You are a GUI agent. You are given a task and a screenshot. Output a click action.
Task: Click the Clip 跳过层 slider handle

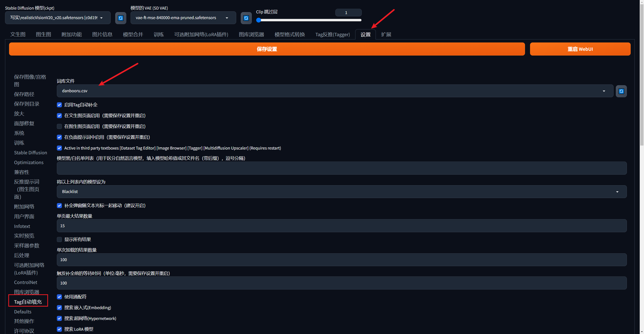click(259, 20)
